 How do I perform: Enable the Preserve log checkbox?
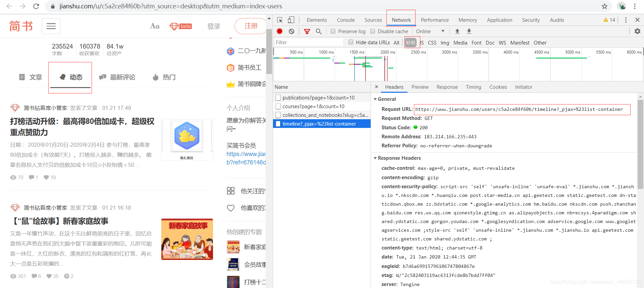[333, 31]
